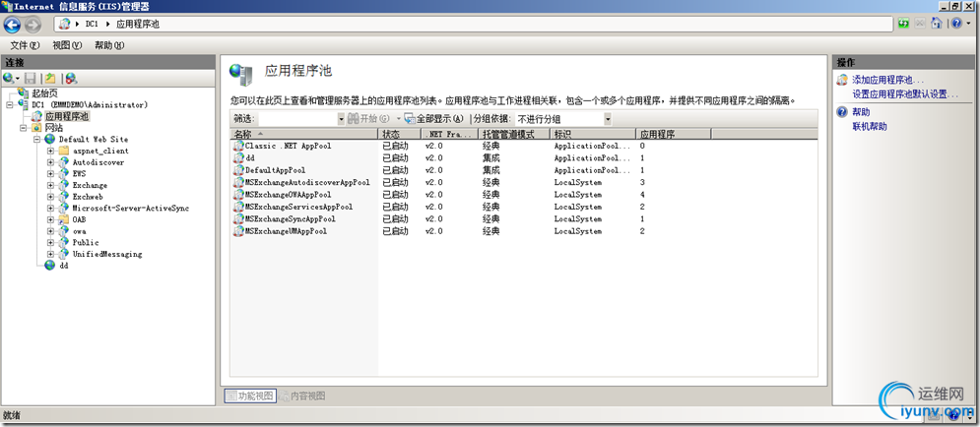Select the MSExchangeAutodiscoverAppPool row
Image resolution: width=980 pixels, height=427 pixels.
524,182
